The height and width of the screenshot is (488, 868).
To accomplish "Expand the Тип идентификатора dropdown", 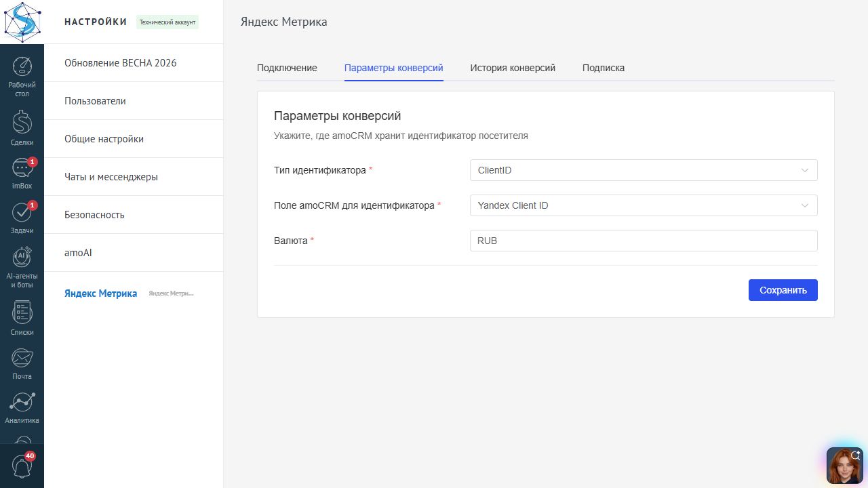I will tap(644, 170).
